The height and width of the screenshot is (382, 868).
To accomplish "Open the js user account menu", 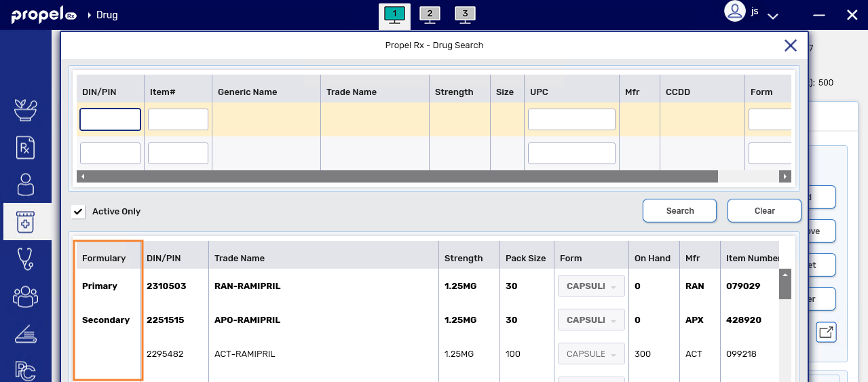I will point(751,12).
